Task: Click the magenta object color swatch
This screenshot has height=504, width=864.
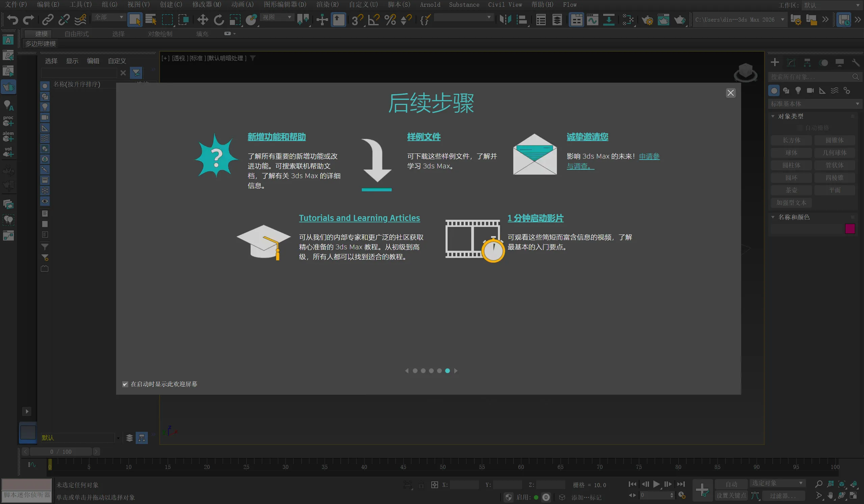Action: pos(849,228)
